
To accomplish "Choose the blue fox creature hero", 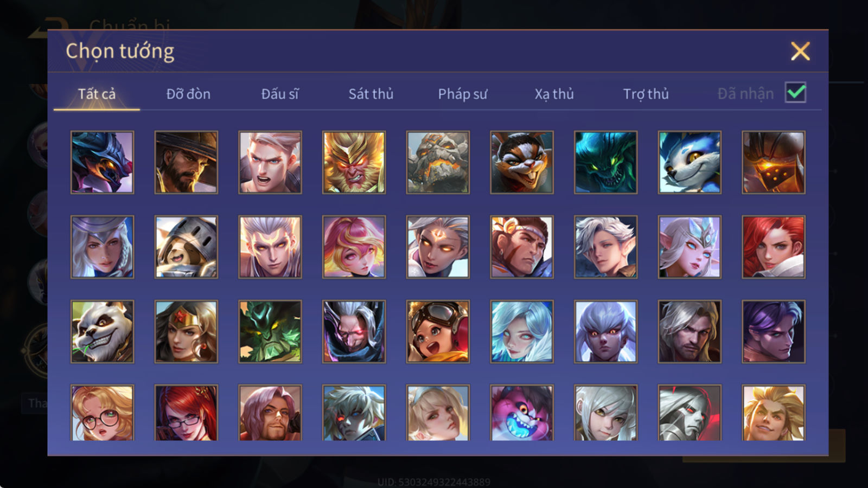I will tap(690, 162).
